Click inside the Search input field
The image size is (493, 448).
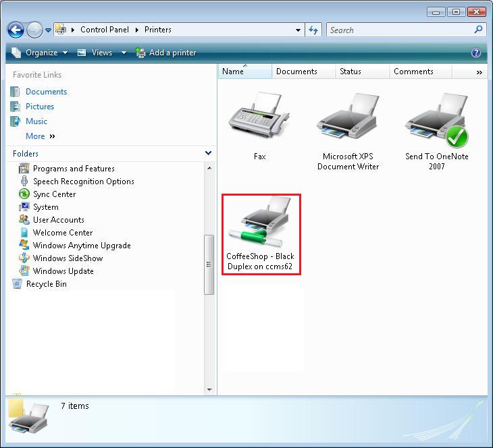[398, 30]
